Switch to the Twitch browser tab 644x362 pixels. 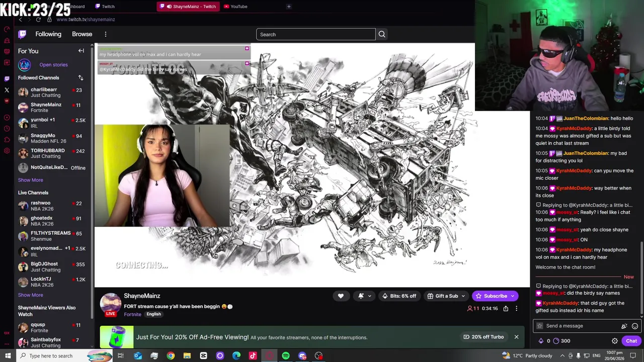pos(105,7)
